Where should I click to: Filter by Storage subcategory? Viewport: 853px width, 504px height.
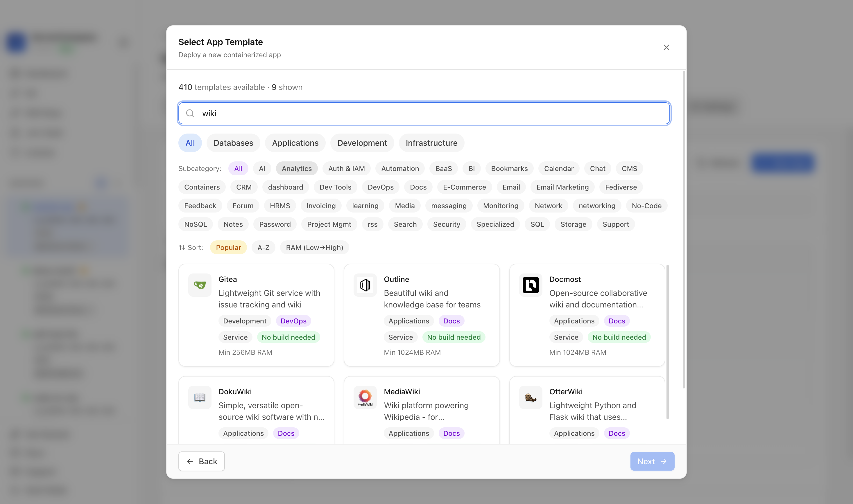(x=573, y=224)
